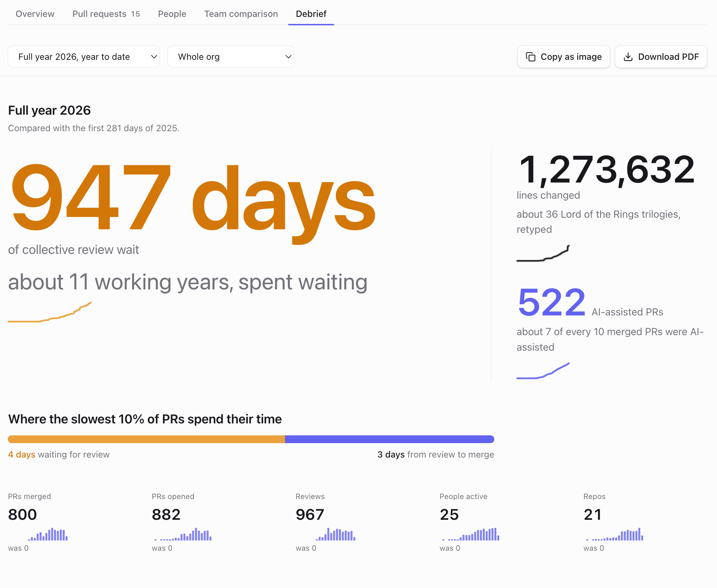Click the 522 AI-assisted PRs figure

click(551, 302)
